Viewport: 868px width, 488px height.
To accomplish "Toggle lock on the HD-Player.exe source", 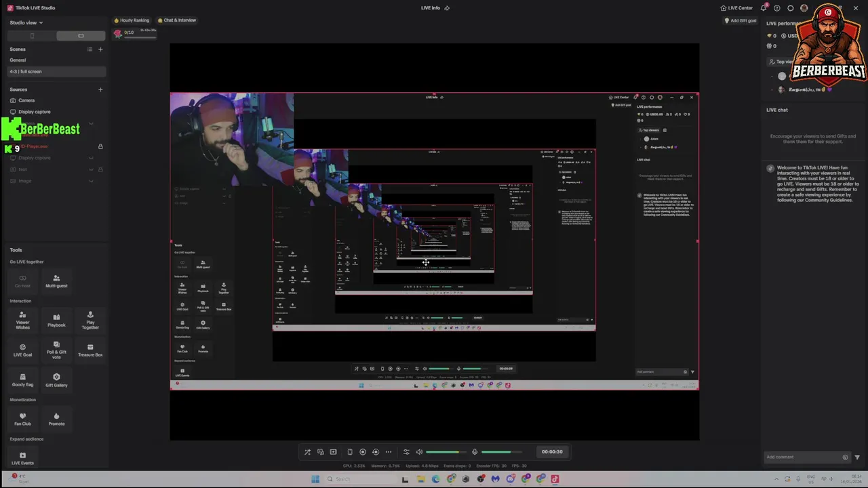I will [x=100, y=146].
